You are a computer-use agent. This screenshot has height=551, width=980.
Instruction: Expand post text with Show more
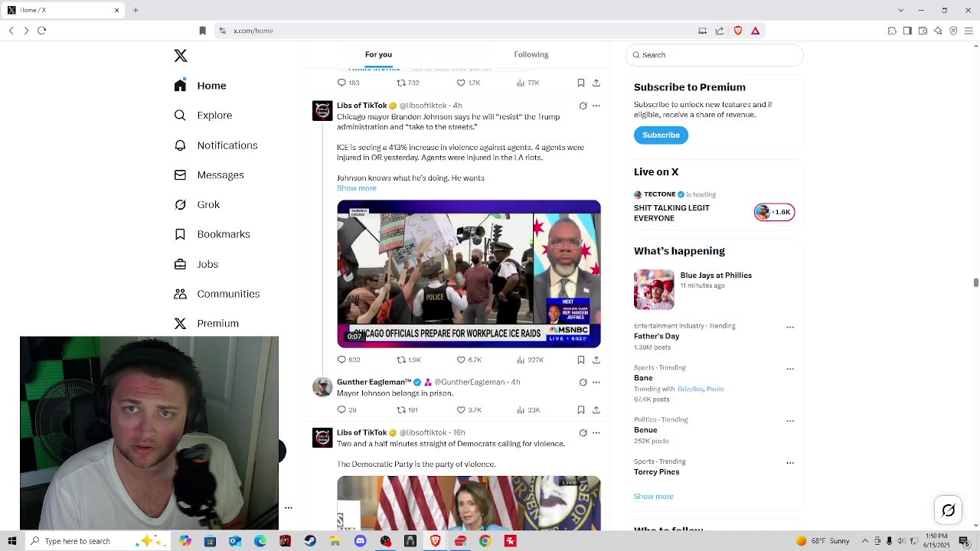357,188
